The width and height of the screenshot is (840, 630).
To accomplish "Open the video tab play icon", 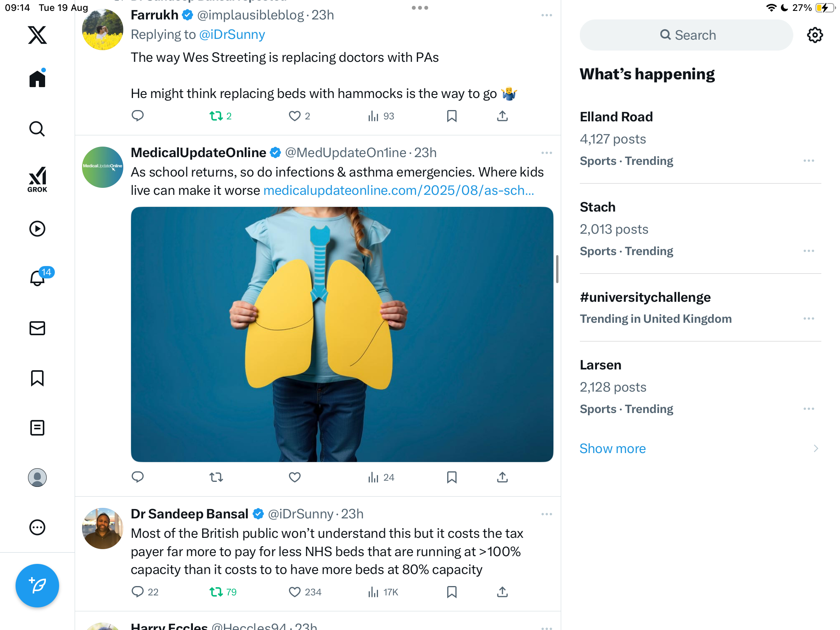I will tap(37, 229).
